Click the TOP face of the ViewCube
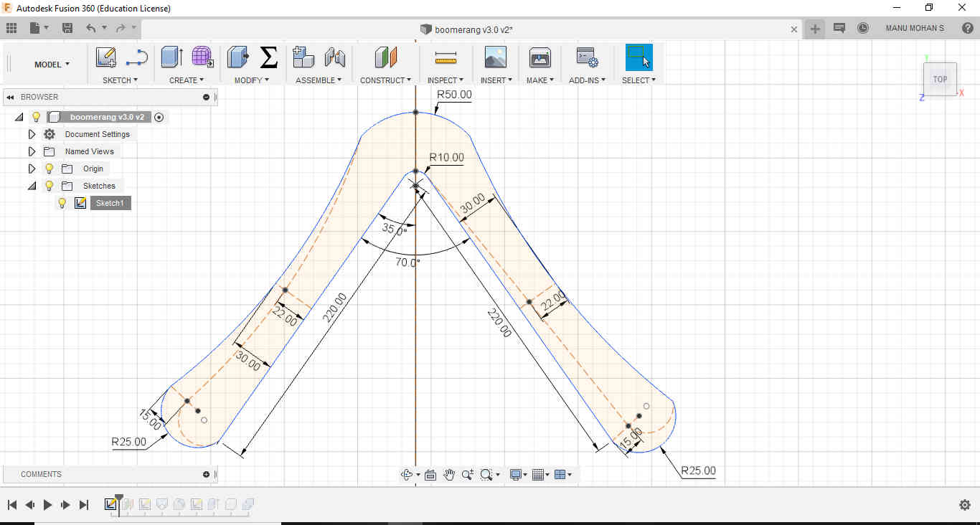 pyautogui.click(x=940, y=79)
